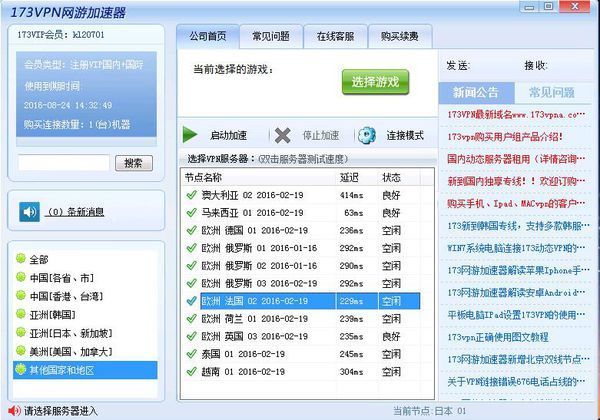600x420 pixels.
Task: Select 美洲[美国、加拿大] category
Action: coord(71,352)
